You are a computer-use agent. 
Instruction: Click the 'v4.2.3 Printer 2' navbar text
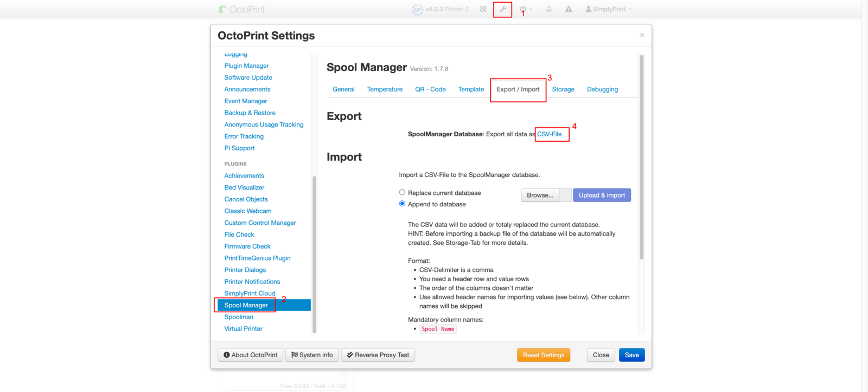point(447,9)
